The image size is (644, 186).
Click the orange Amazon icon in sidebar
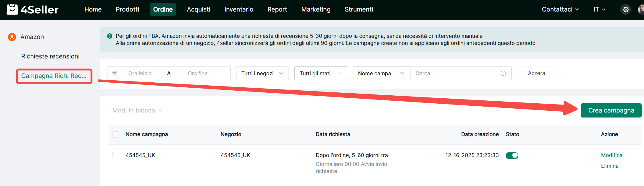point(12,37)
